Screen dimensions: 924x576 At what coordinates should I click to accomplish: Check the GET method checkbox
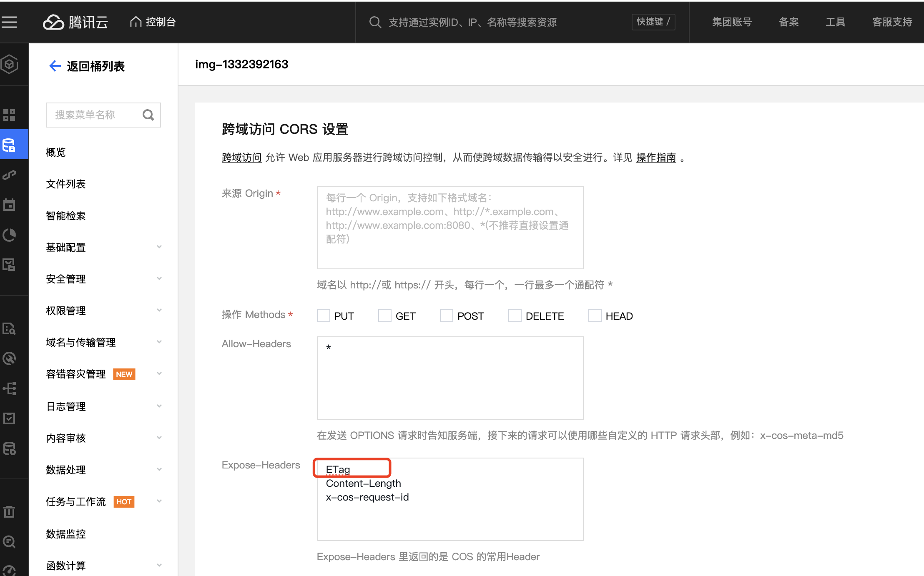[x=384, y=316]
